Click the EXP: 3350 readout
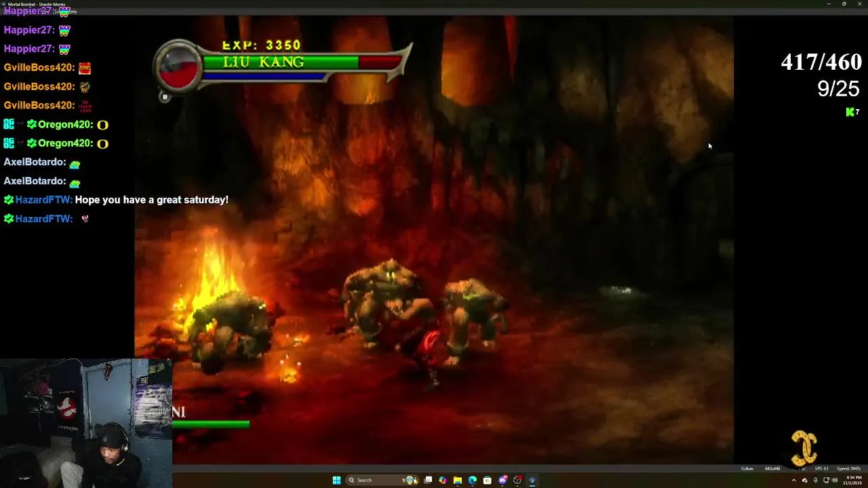This screenshot has height=488, width=868. tap(261, 45)
